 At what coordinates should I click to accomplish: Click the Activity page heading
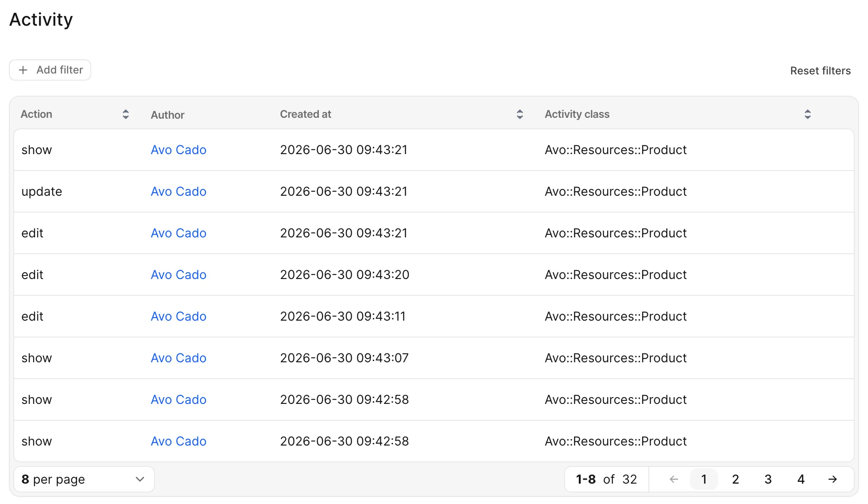pos(41,20)
